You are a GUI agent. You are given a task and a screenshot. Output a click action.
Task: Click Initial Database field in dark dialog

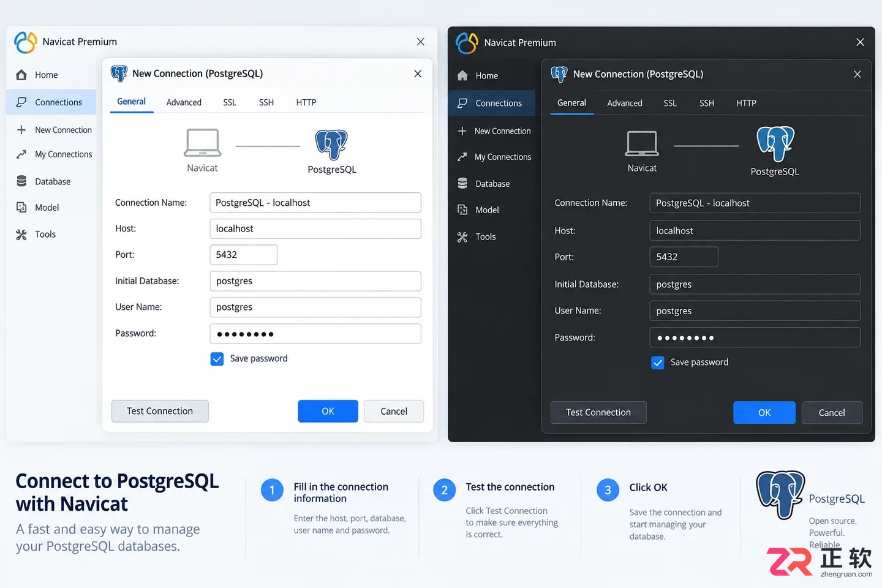click(755, 284)
